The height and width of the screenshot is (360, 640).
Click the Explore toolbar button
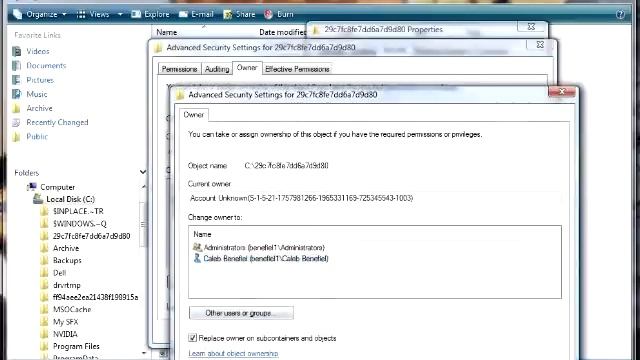tap(150, 14)
